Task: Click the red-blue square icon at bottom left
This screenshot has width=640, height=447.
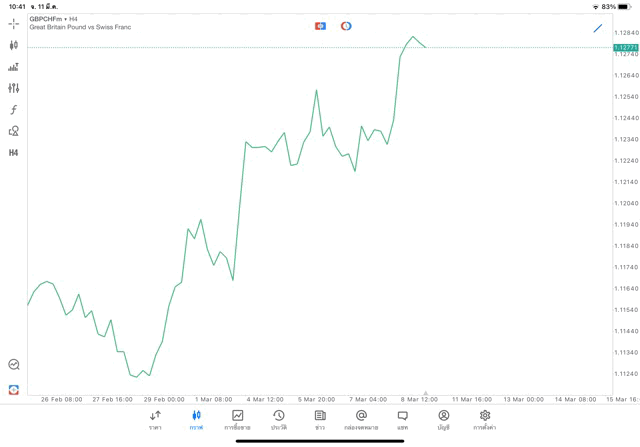Action: tap(14, 390)
